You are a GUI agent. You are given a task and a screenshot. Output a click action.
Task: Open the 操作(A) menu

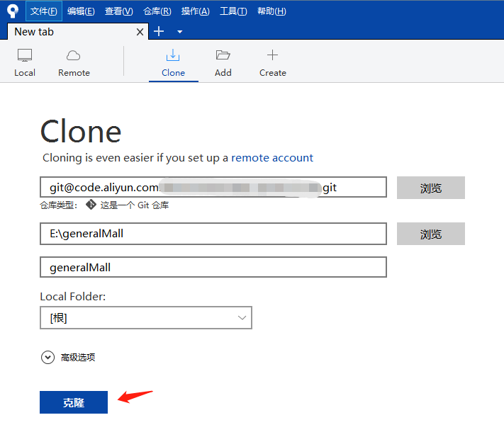point(196,11)
